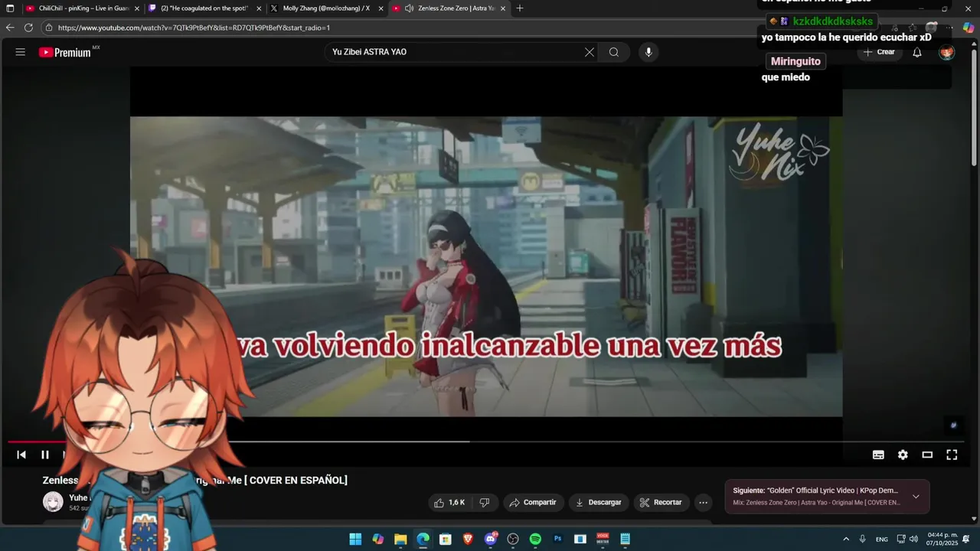Viewport: 980px width, 551px height.
Task: Navigate back in the browser
Action: (10, 28)
